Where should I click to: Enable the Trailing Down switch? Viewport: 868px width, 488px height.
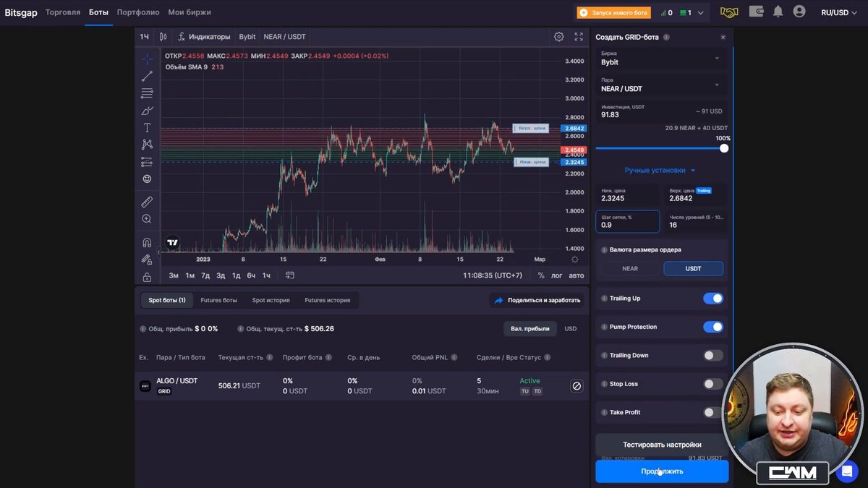coord(712,356)
